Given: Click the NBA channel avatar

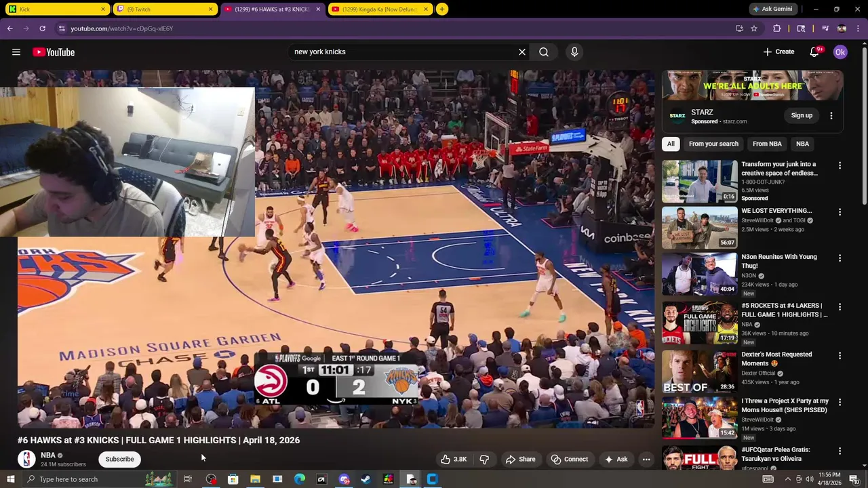Looking at the screenshot, I should pyautogui.click(x=26, y=460).
